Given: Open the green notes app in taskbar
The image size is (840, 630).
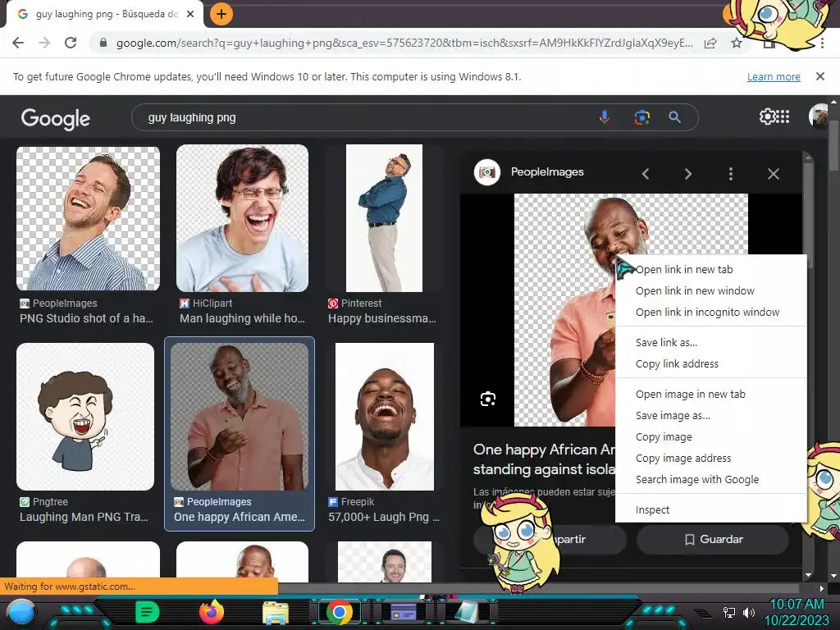Looking at the screenshot, I should pos(148,612).
